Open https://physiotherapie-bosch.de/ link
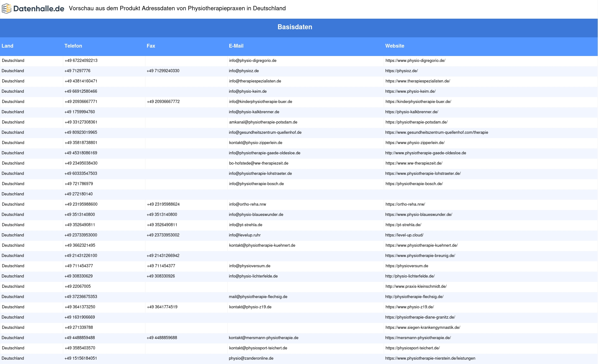Screen dimensions: 598x364 point(414,184)
